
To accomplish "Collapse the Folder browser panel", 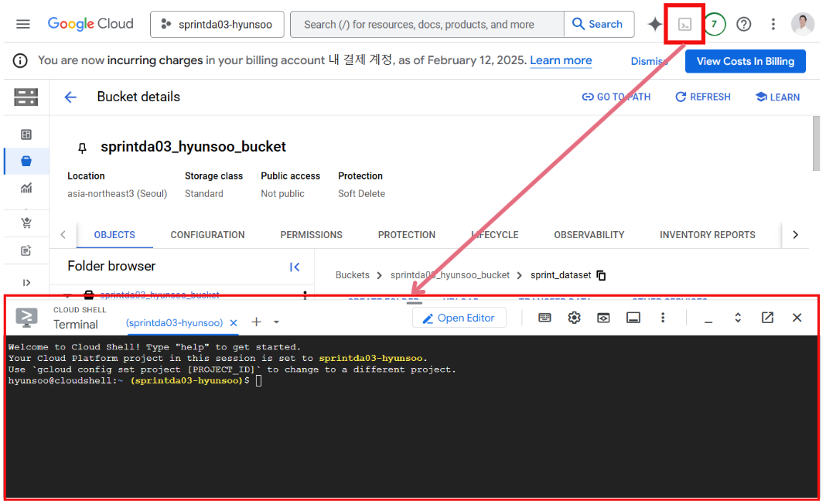I will [295, 267].
